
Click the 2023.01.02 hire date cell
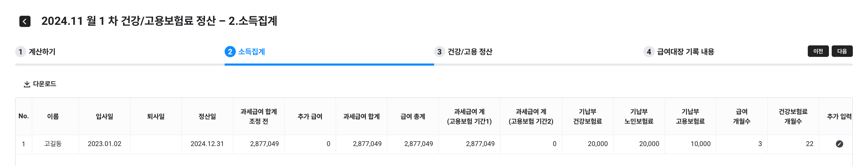coord(105,144)
